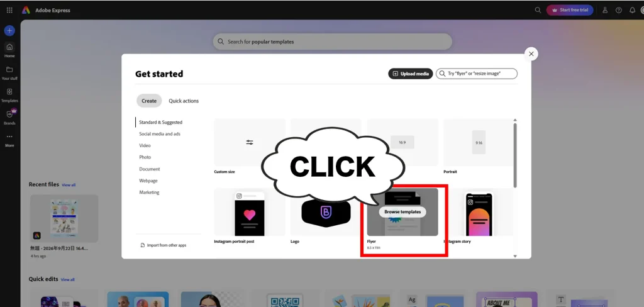
Task: Click the dialog vertical scrollbar thumb
Action: [515, 155]
